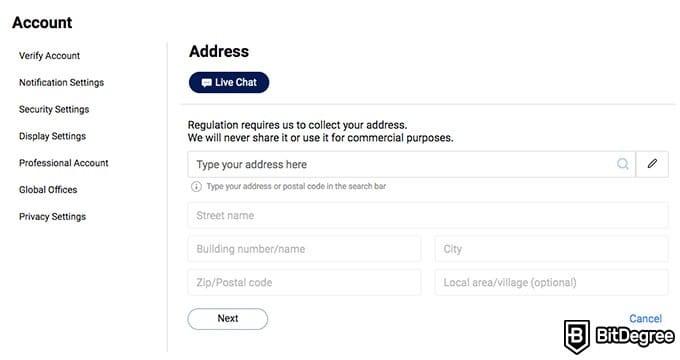Click the chat bubble icon in Live Chat
This screenshot has width=680, height=360.
(207, 83)
